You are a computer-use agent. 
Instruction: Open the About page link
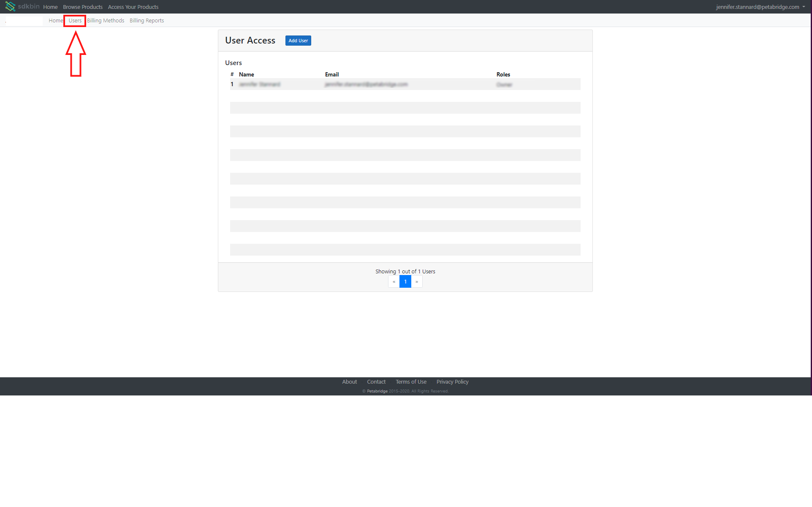(x=349, y=382)
